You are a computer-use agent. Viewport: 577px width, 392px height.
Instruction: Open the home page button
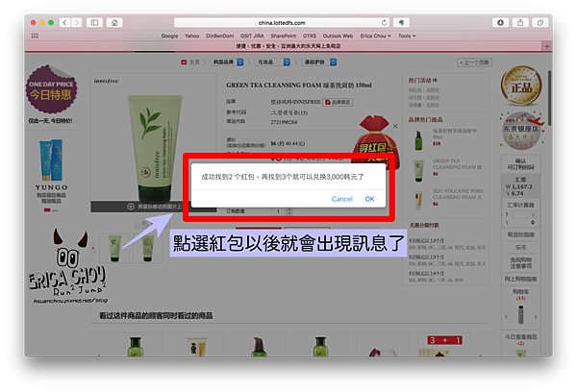pyautogui.click(x=114, y=23)
